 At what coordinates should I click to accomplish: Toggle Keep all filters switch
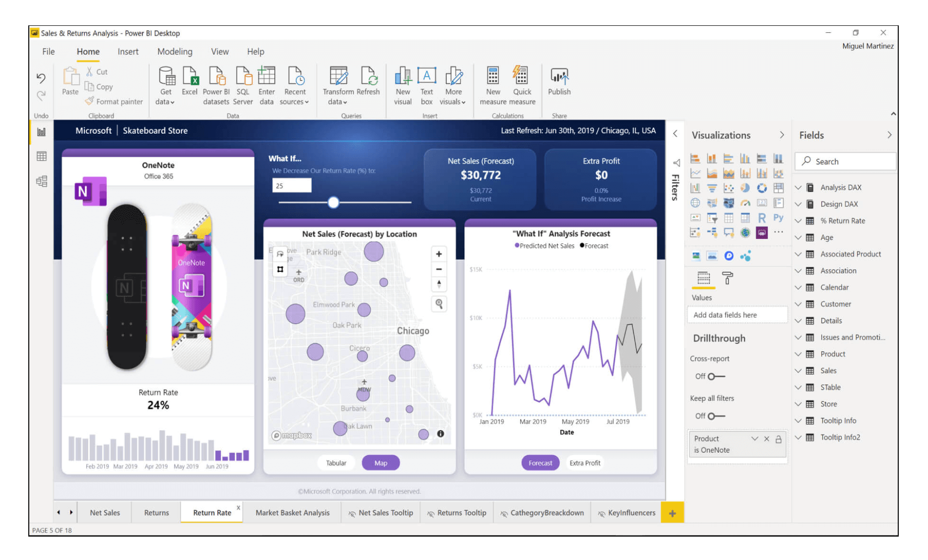pyautogui.click(x=716, y=416)
